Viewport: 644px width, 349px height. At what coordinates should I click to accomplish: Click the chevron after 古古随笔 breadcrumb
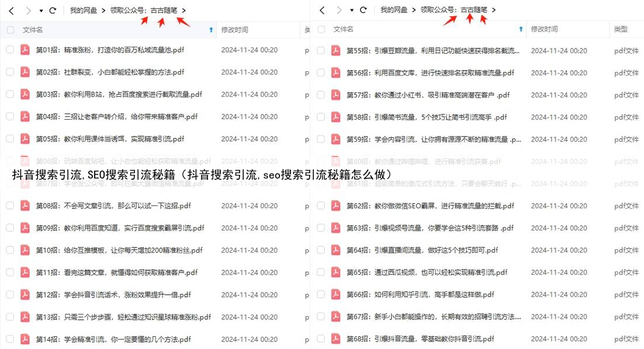pyautogui.click(x=185, y=10)
